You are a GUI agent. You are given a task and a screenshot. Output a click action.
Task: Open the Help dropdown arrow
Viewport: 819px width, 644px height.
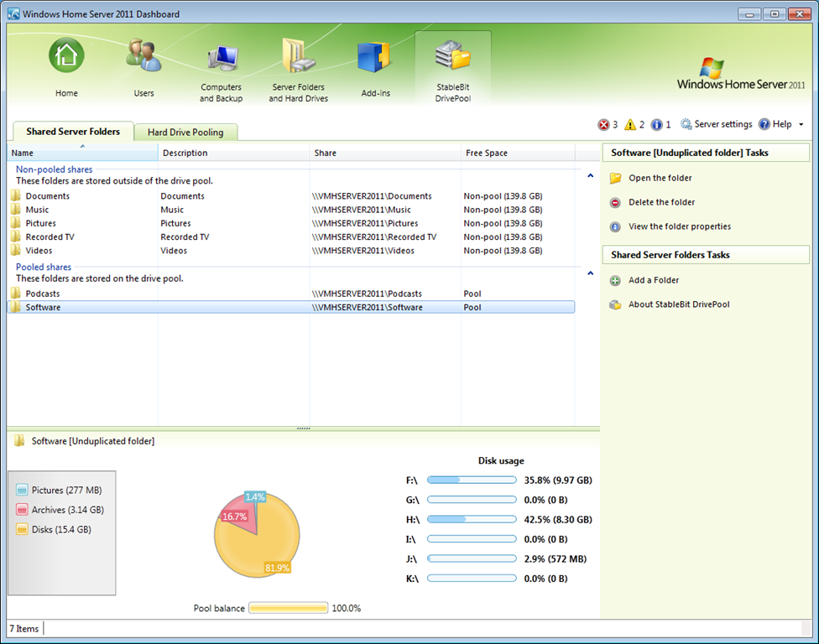[x=801, y=124]
